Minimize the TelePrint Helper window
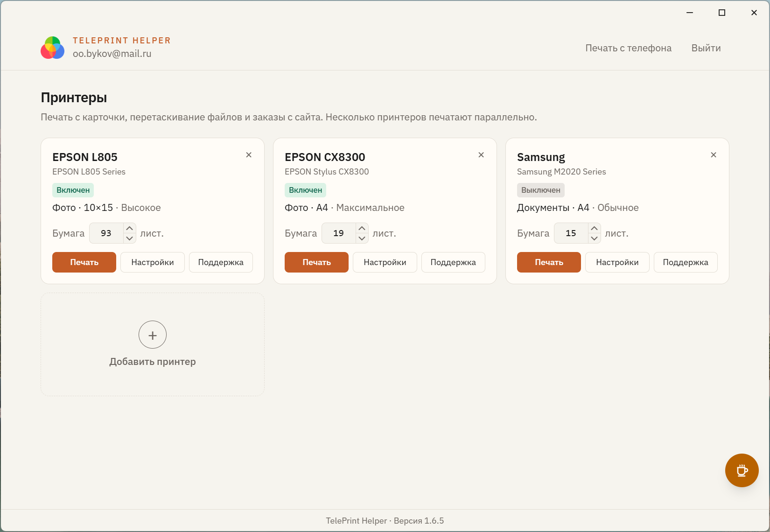 [690, 13]
